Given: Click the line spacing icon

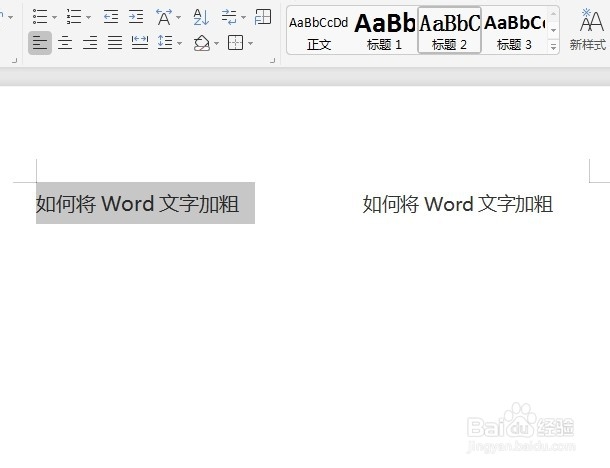Looking at the screenshot, I should click(x=165, y=42).
